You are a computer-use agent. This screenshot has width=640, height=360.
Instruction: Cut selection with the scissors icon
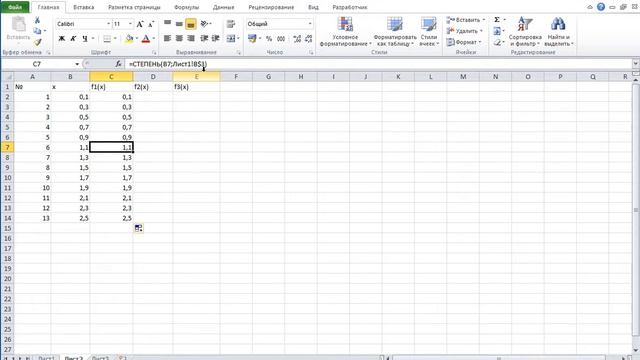37,20
